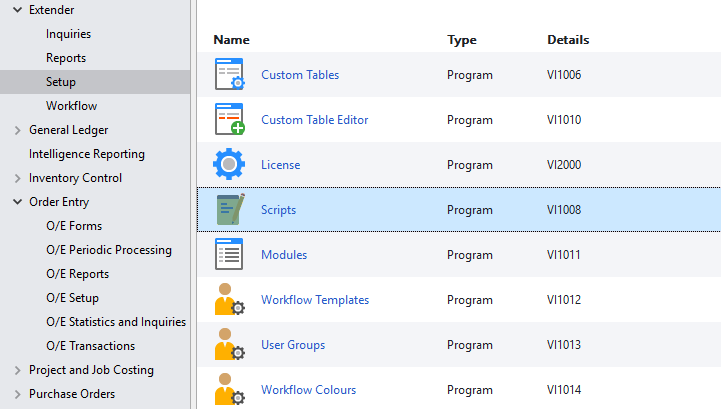This screenshot has height=409, width=721.
Task: Select O/E Transactions in the tree
Action: tap(91, 346)
